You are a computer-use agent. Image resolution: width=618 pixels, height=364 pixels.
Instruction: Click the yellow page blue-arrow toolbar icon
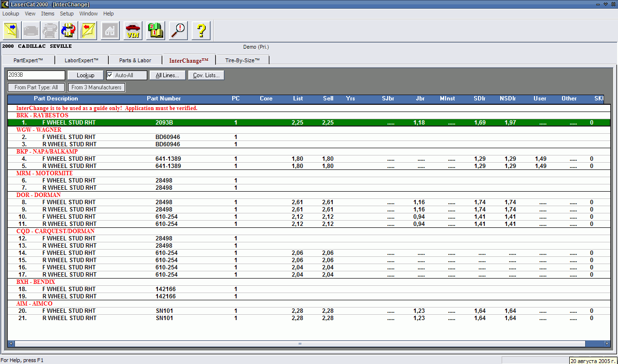[x=12, y=30]
